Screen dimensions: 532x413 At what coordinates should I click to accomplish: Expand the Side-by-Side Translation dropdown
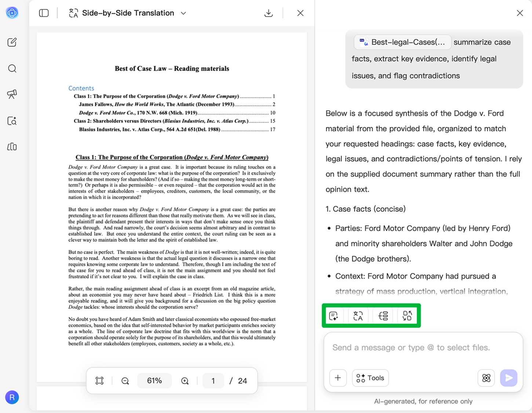pyautogui.click(x=183, y=13)
